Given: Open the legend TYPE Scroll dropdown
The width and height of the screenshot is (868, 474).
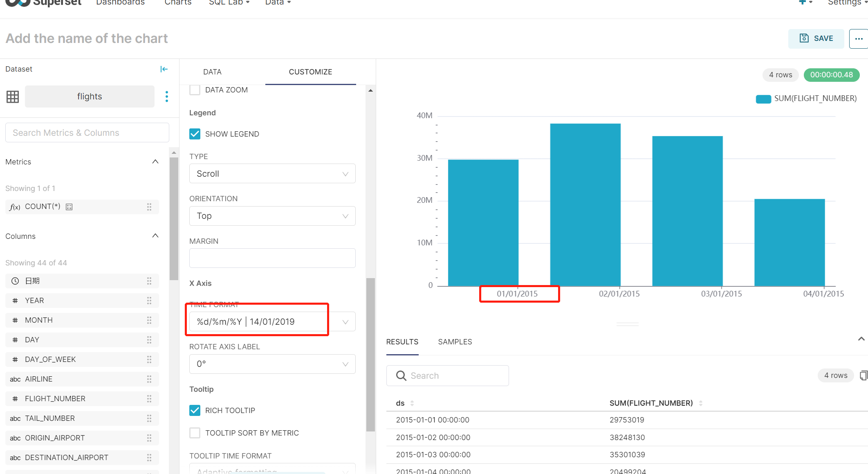Looking at the screenshot, I should pyautogui.click(x=272, y=174).
